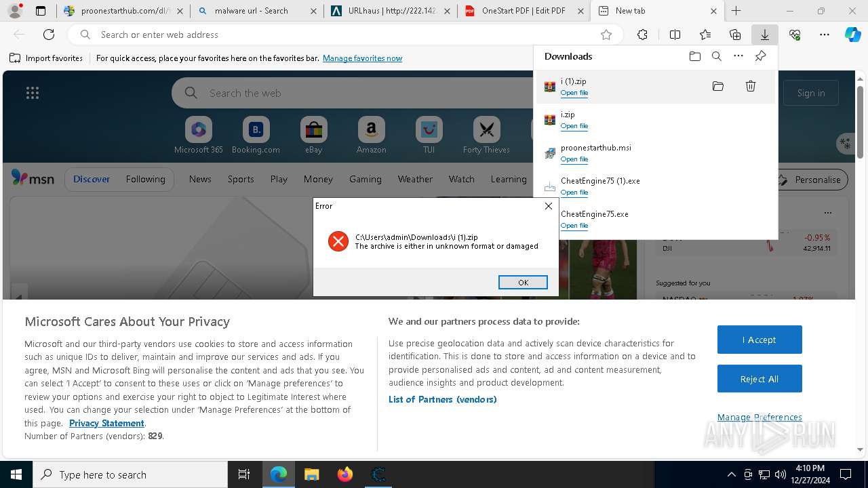Click Reject All on privacy banner

[x=759, y=379]
